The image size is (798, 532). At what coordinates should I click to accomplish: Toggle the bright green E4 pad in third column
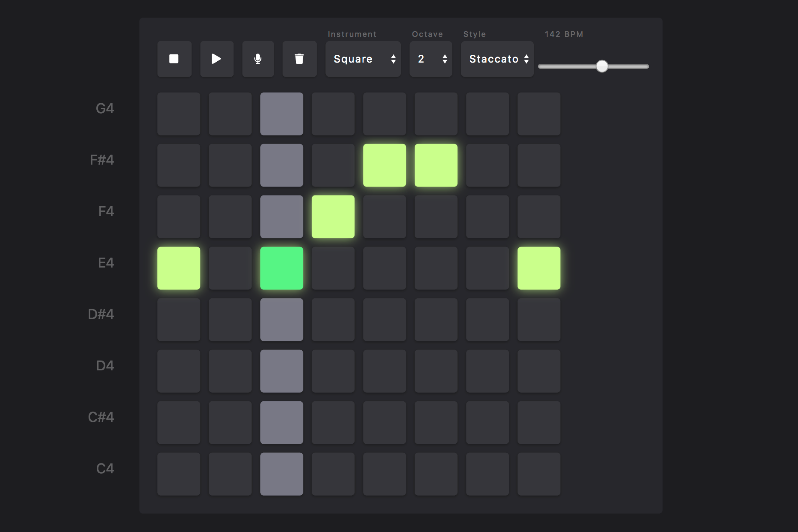point(281,268)
